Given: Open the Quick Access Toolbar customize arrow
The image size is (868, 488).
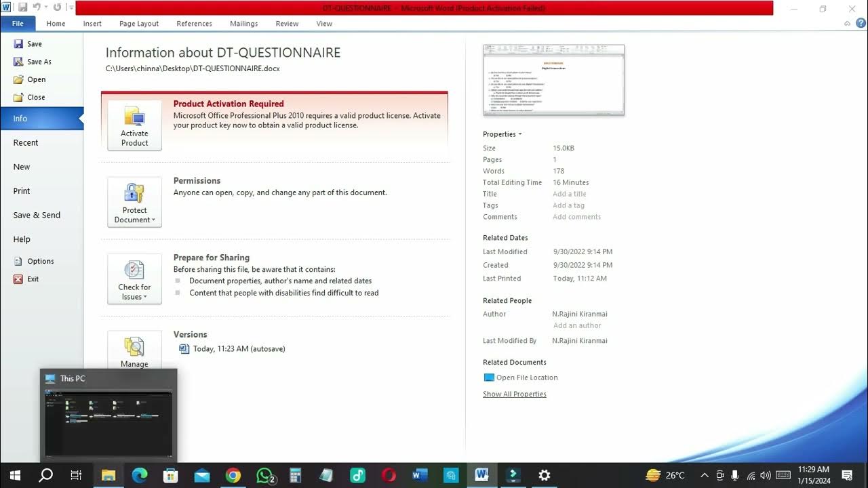Looking at the screenshot, I should (x=71, y=7).
